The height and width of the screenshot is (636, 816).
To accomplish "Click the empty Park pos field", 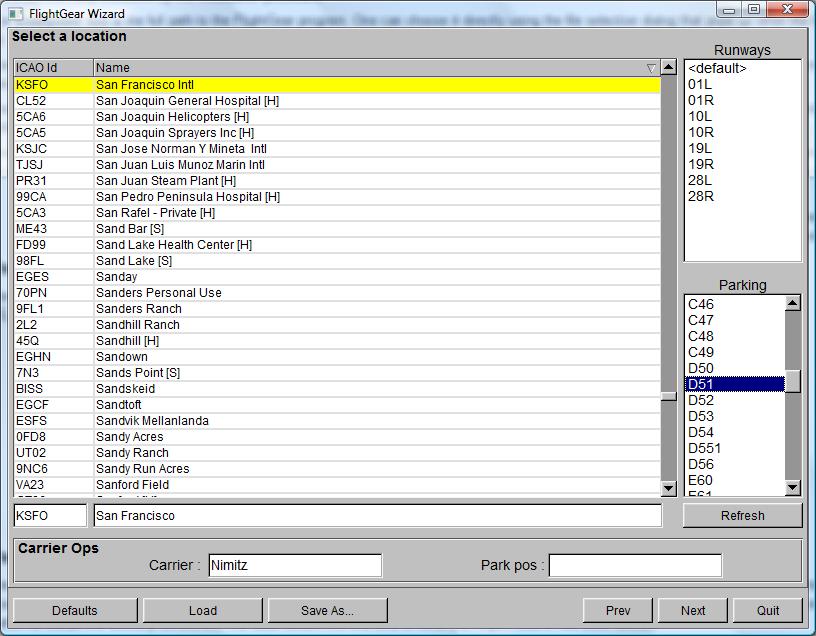I will click(x=635, y=566).
